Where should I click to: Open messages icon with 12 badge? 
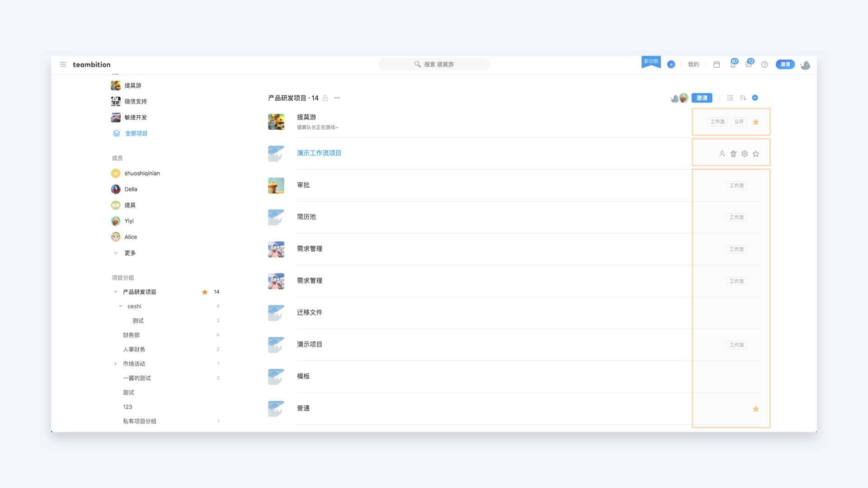[749, 64]
